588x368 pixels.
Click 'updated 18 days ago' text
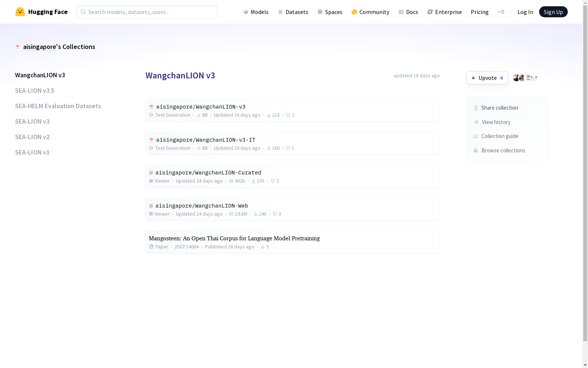tap(417, 75)
